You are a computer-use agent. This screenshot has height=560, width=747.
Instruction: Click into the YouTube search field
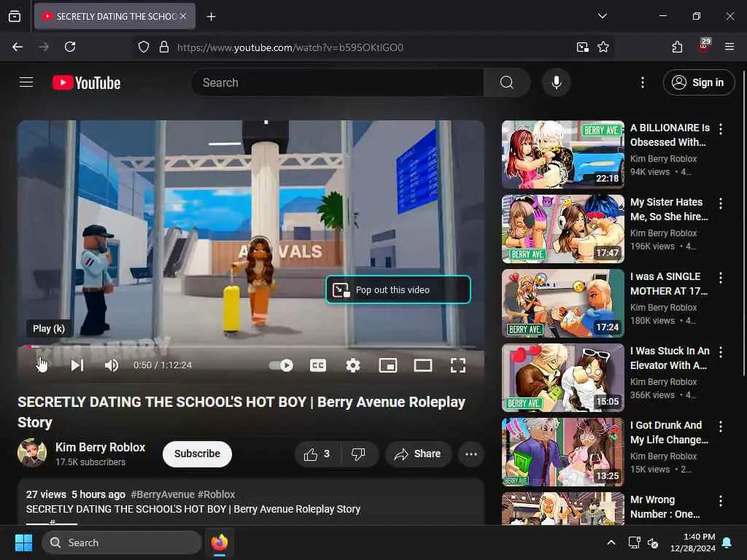pos(338,82)
